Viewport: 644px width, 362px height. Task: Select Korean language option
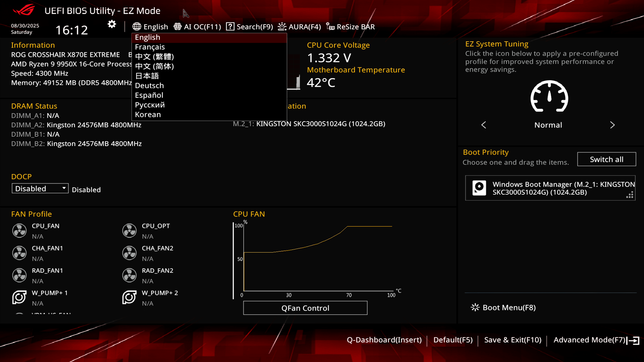click(x=148, y=115)
